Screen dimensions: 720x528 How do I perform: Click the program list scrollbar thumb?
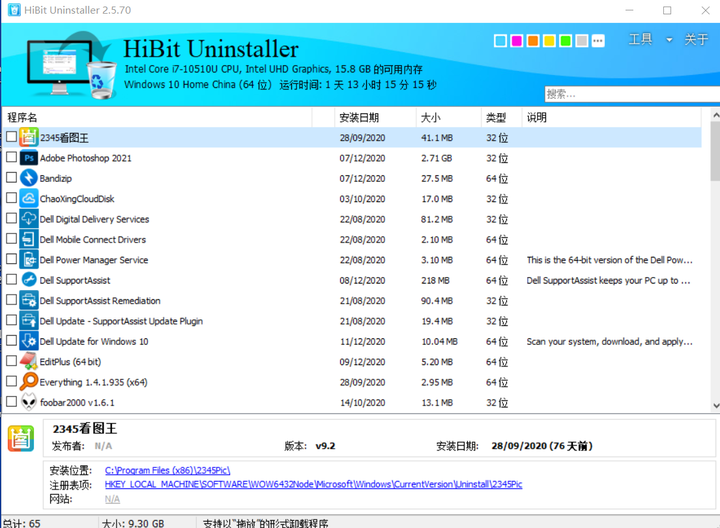pyautogui.click(x=715, y=151)
